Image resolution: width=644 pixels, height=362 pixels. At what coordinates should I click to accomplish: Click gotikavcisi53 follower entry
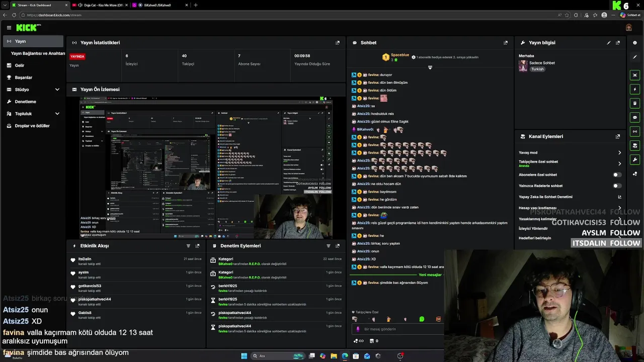[90, 286]
